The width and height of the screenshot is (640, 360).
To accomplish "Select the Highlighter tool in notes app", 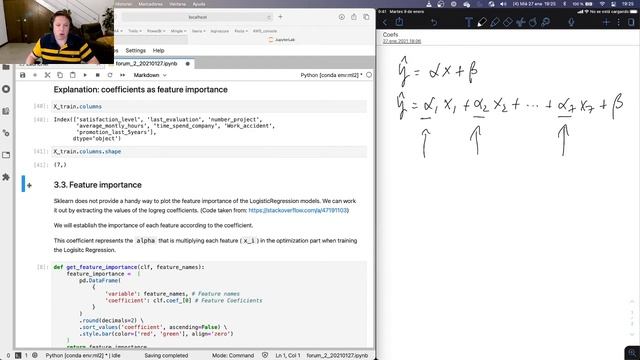I will click(x=495, y=22).
